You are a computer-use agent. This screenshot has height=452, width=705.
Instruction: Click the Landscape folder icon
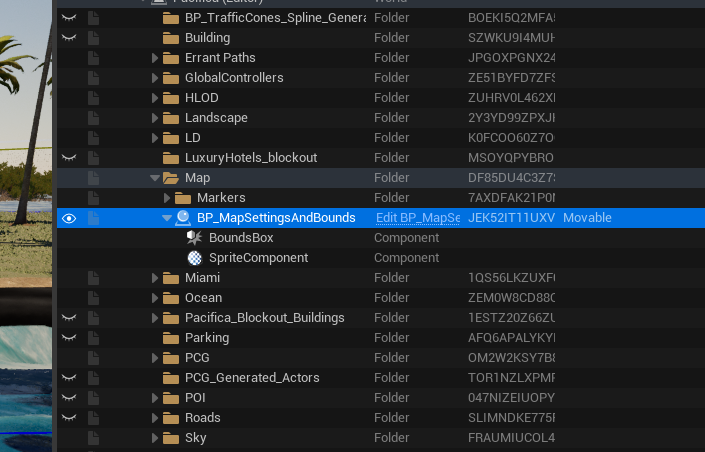[171, 118]
